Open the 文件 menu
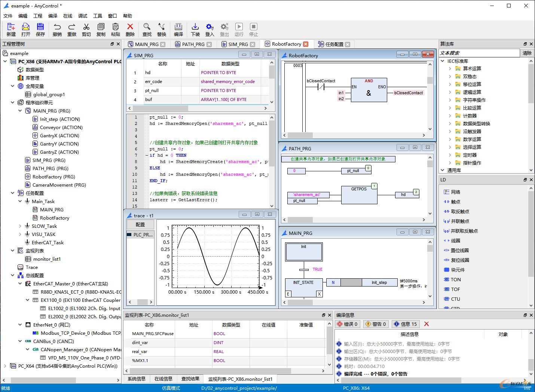Image resolution: width=535 pixels, height=392 pixels. tap(8, 16)
